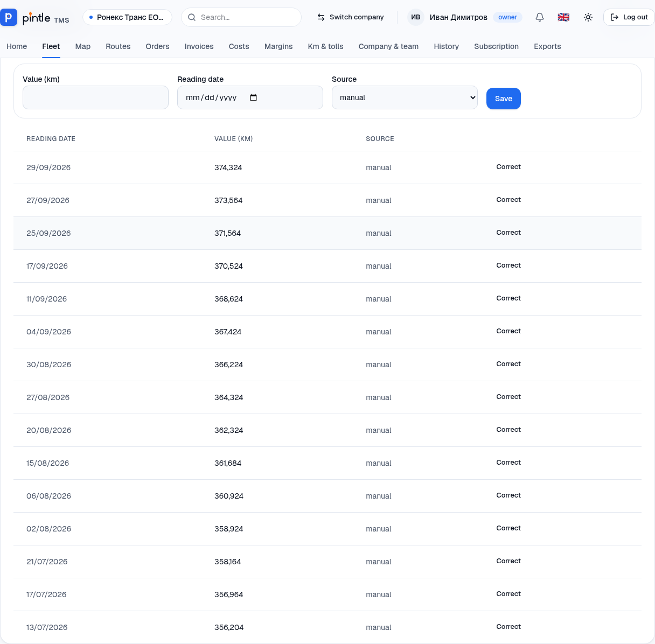
Task: Correct the 11/09/2026 reading
Action: (508, 298)
